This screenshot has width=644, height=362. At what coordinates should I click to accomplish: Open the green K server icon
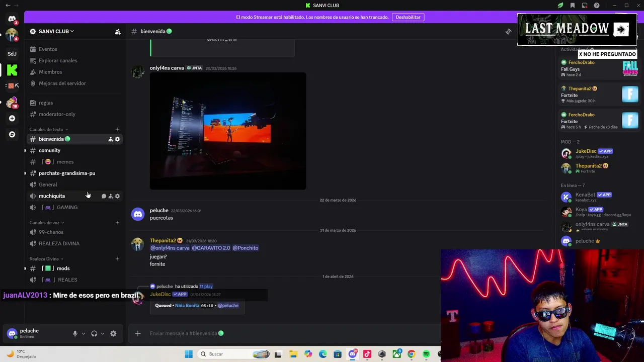[x=12, y=70]
